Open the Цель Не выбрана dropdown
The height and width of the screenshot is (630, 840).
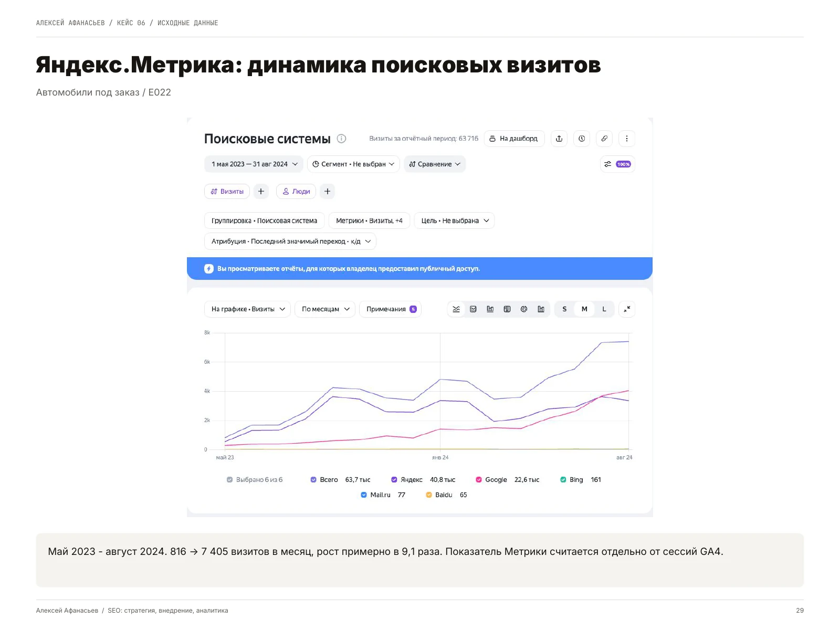pyautogui.click(x=454, y=221)
